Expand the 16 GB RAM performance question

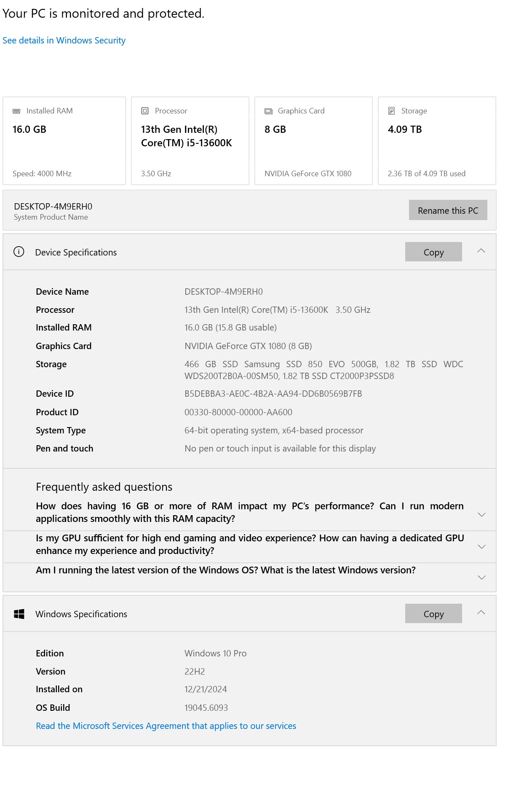(482, 515)
